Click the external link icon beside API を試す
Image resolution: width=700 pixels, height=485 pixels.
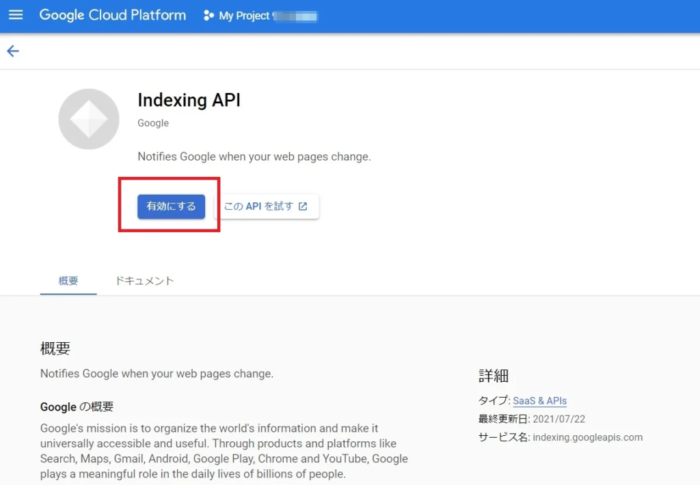303,206
